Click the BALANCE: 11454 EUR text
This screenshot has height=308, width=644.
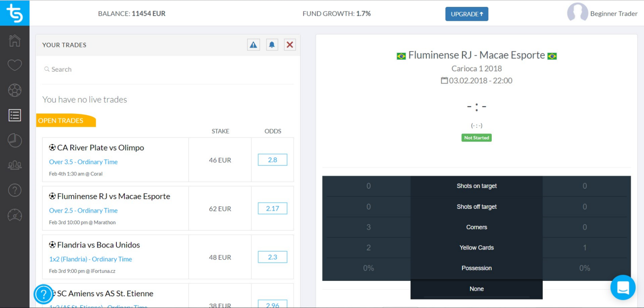(132, 14)
